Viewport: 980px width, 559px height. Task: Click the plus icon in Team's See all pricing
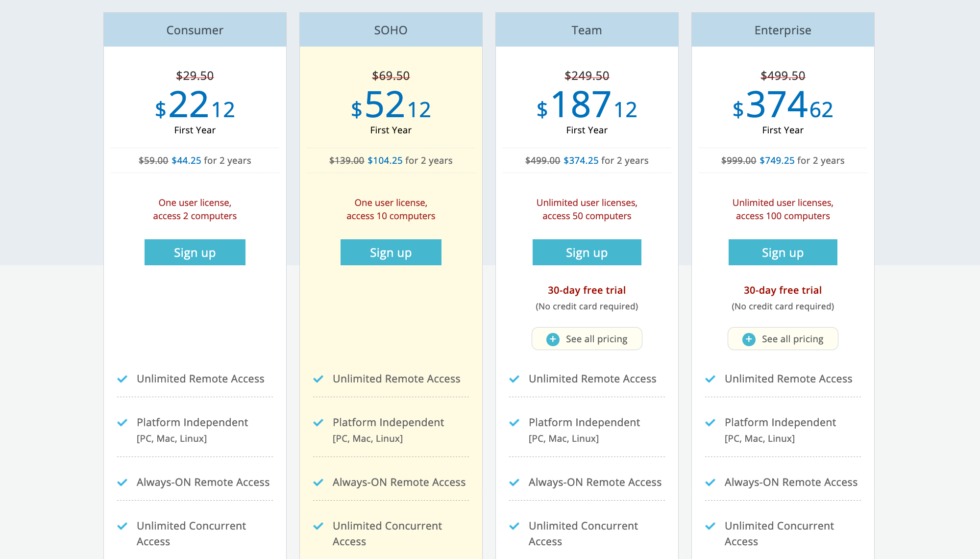[553, 339]
